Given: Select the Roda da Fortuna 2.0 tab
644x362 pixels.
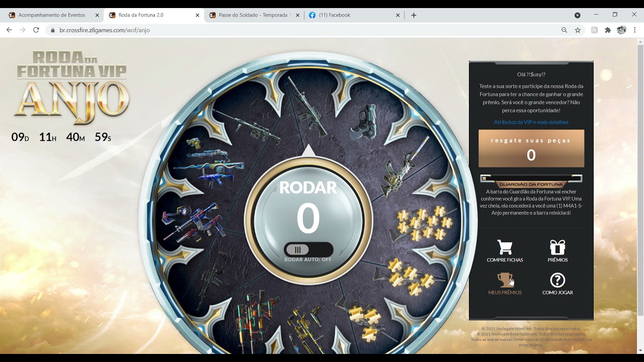Looking at the screenshot, I should (154, 15).
